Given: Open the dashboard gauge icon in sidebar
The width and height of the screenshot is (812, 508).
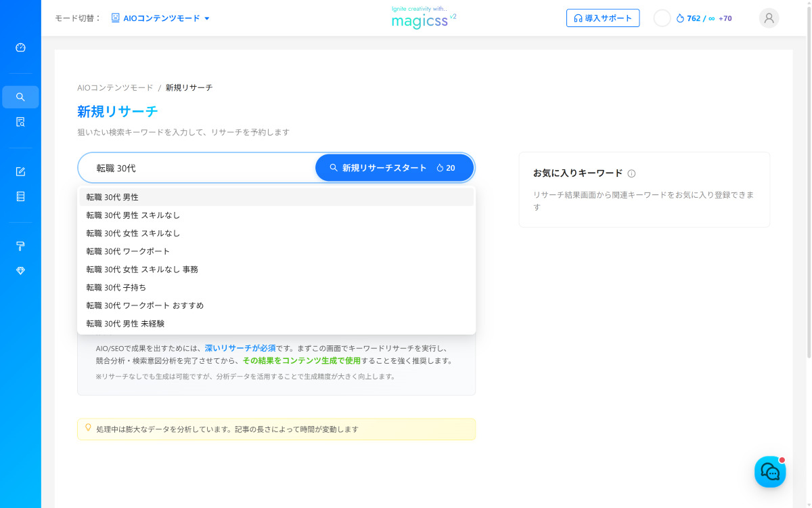Looking at the screenshot, I should tap(20, 47).
